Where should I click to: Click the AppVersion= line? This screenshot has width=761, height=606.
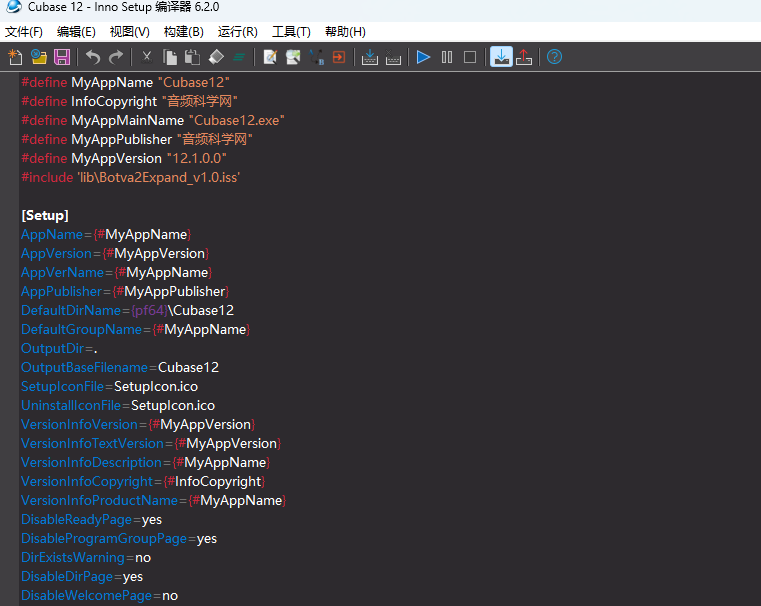tap(115, 253)
